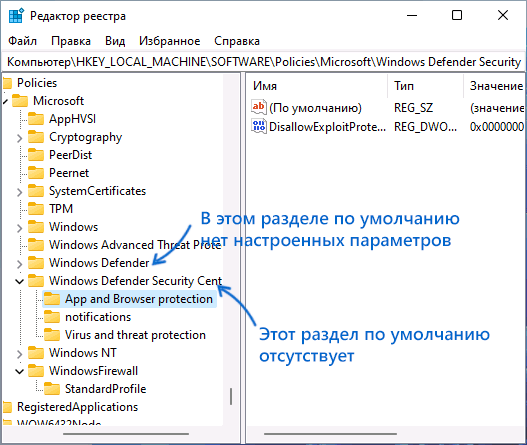Expand the Windows Defender key chevron
This screenshot has width=527, height=445.
pos(19,264)
